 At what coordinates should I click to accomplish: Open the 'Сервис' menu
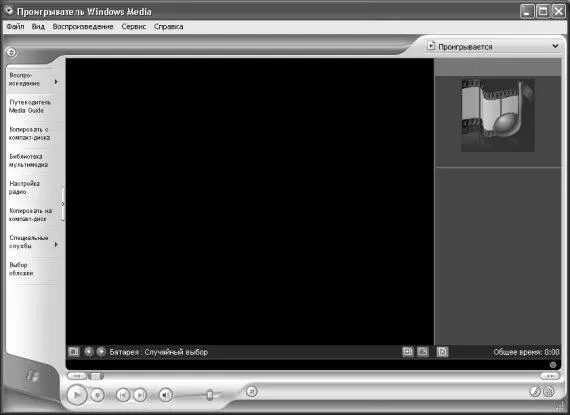pyautogui.click(x=134, y=27)
